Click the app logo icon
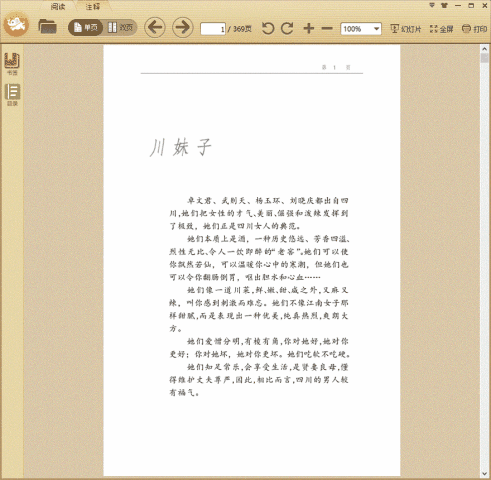Screen dimensions: 491x480 coord(16,24)
